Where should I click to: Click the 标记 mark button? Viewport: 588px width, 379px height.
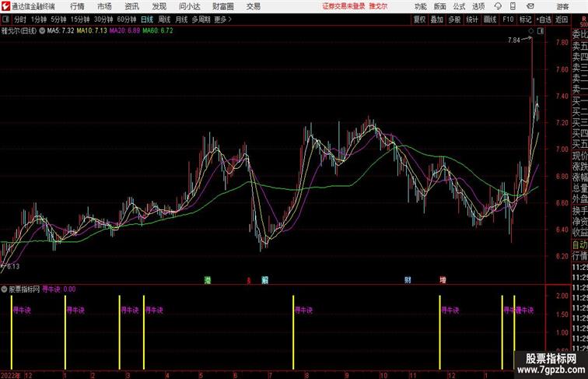(525, 19)
